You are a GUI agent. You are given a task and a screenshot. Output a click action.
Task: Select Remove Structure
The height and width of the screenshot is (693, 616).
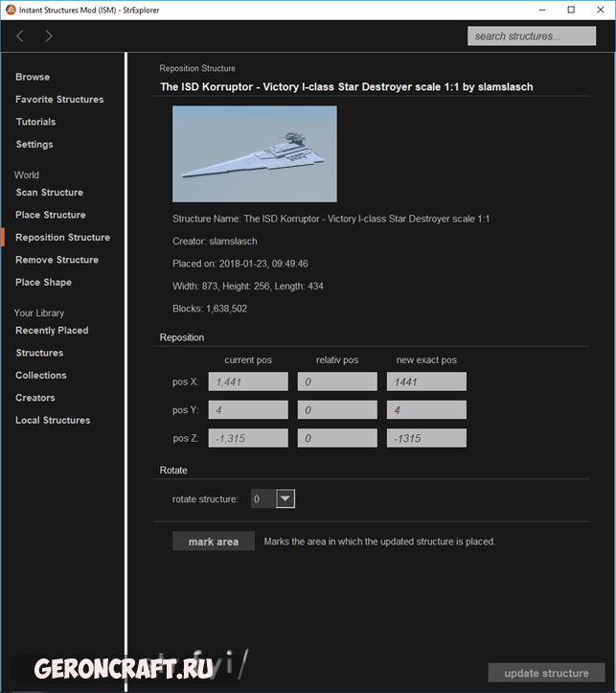click(57, 260)
